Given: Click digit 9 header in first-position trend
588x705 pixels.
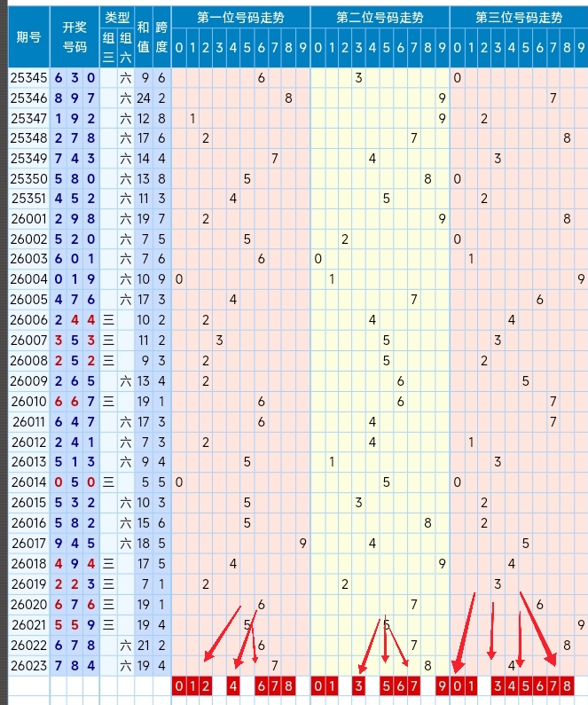Looking at the screenshot, I should pos(302,48).
